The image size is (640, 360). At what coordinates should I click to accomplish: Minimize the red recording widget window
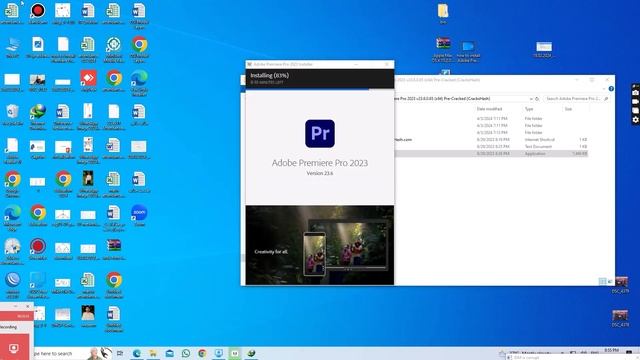(x=16, y=306)
